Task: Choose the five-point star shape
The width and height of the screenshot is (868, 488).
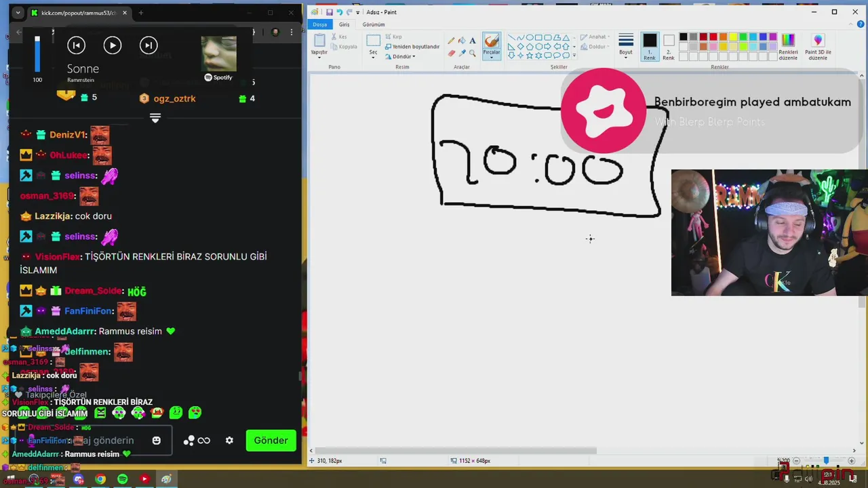Action: pos(530,56)
